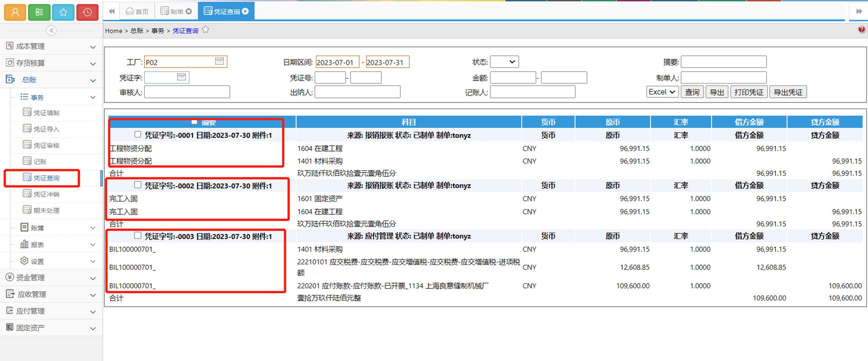The image size is (868, 361).
Task: Select 凭证查询 in sidebar
Action: click(46, 178)
